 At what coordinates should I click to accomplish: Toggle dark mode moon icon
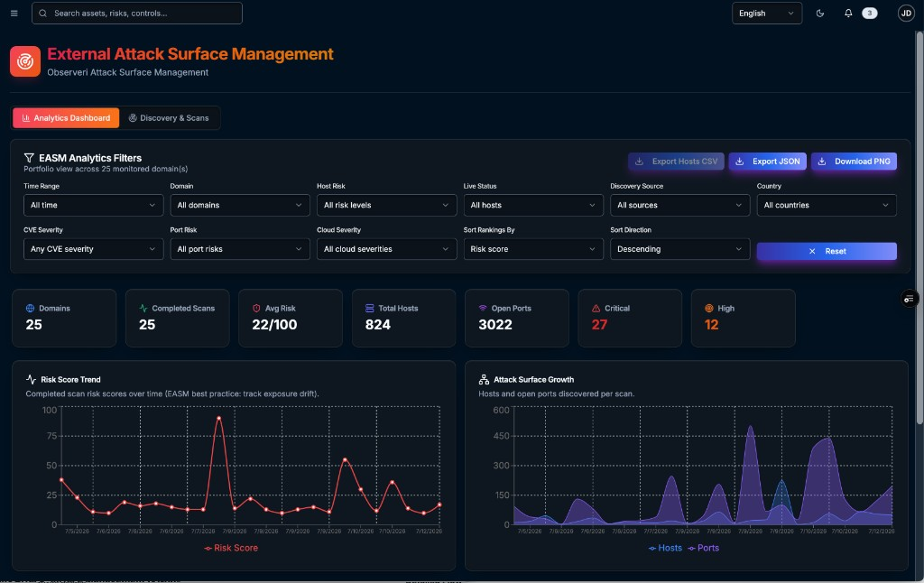pyautogui.click(x=819, y=13)
